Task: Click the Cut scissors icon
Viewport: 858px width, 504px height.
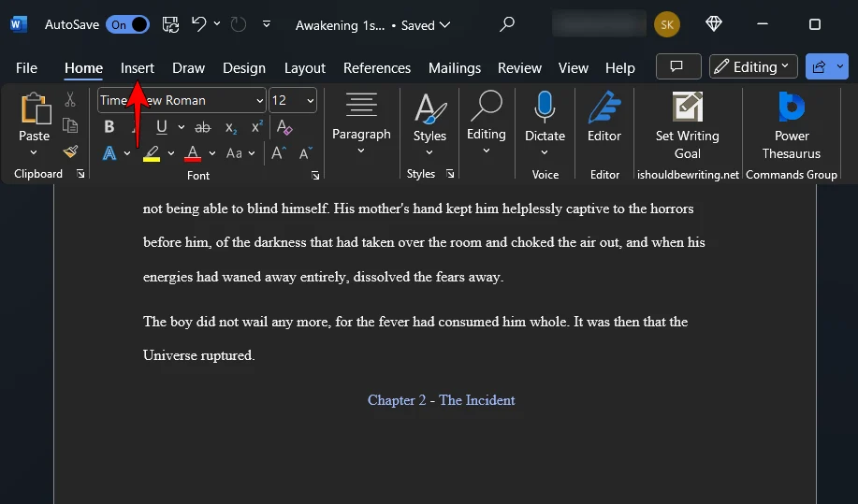Action: pos(70,100)
